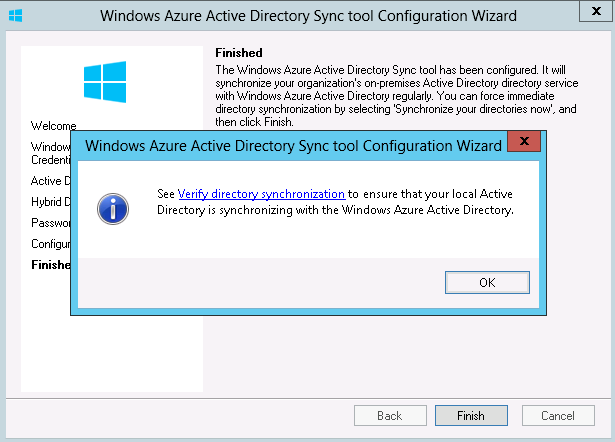Select the Welcome step in sidebar
Image resolution: width=615 pixels, height=442 pixels.
click(53, 126)
